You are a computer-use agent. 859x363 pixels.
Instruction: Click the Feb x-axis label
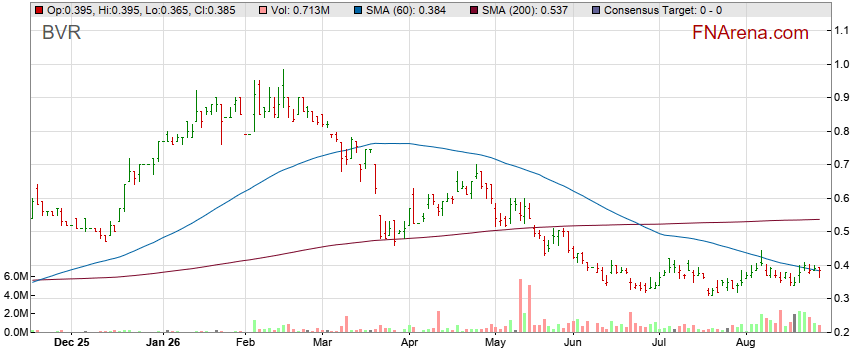245,343
